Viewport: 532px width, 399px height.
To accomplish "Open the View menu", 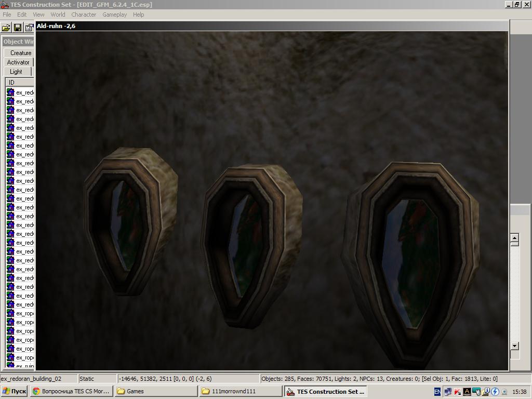I will pyautogui.click(x=38, y=15).
